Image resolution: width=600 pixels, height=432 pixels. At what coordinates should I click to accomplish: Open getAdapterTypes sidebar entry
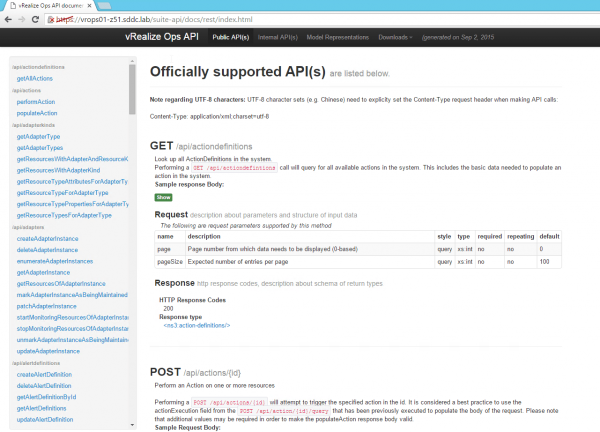click(x=40, y=148)
